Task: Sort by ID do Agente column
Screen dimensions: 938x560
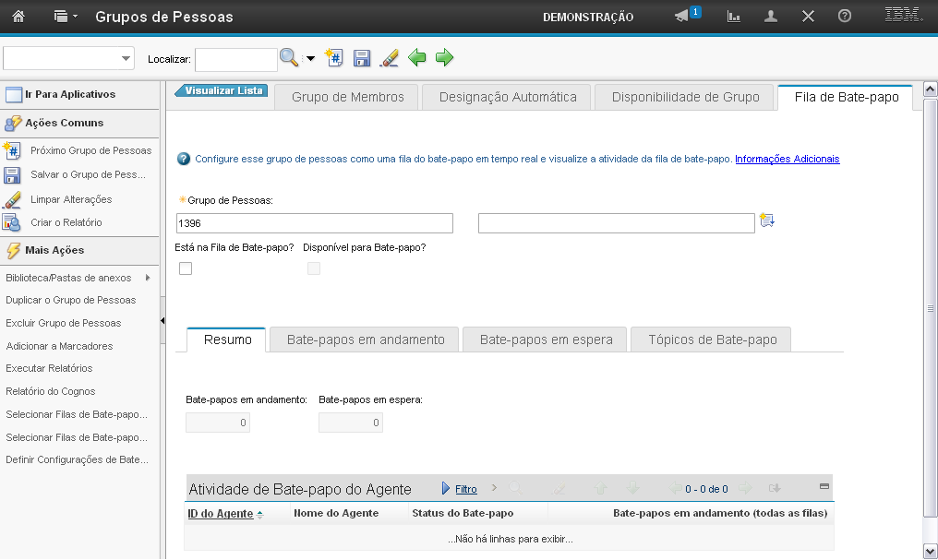Action: [x=221, y=513]
